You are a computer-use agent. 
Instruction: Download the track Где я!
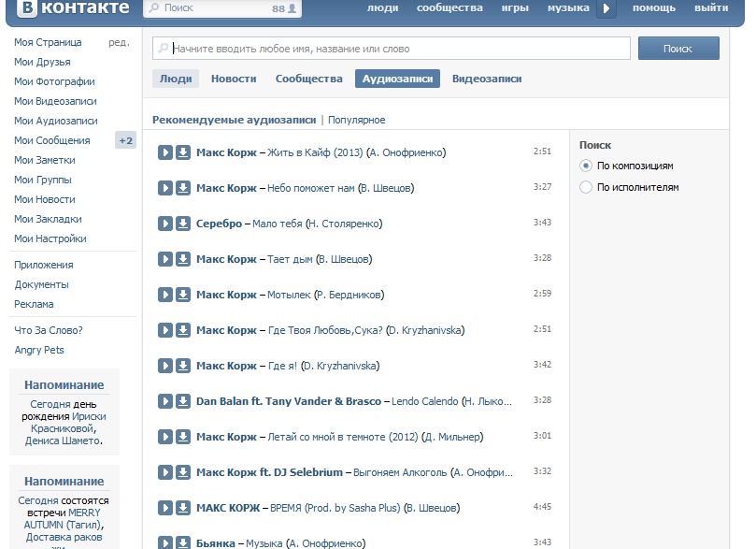point(183,366)
